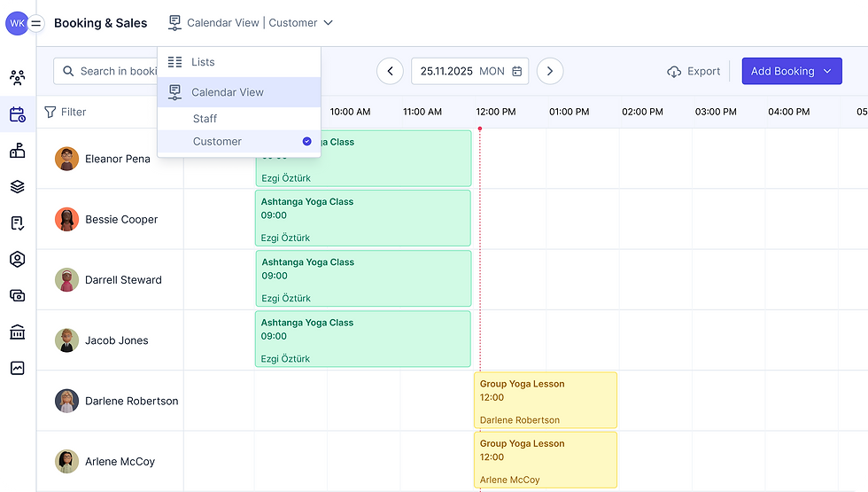Choose Calendar View in the view menu
868x492 pixels.
(x=227, y=92)
